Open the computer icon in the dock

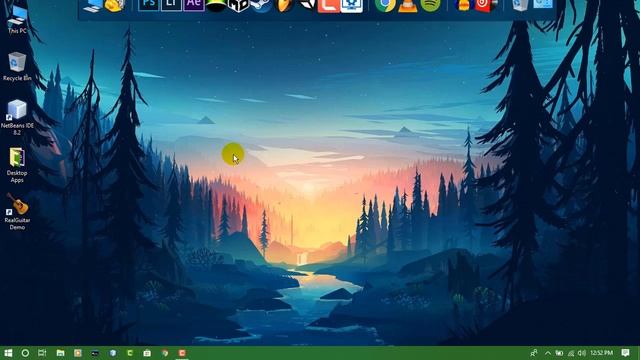[x=92, y=5]
